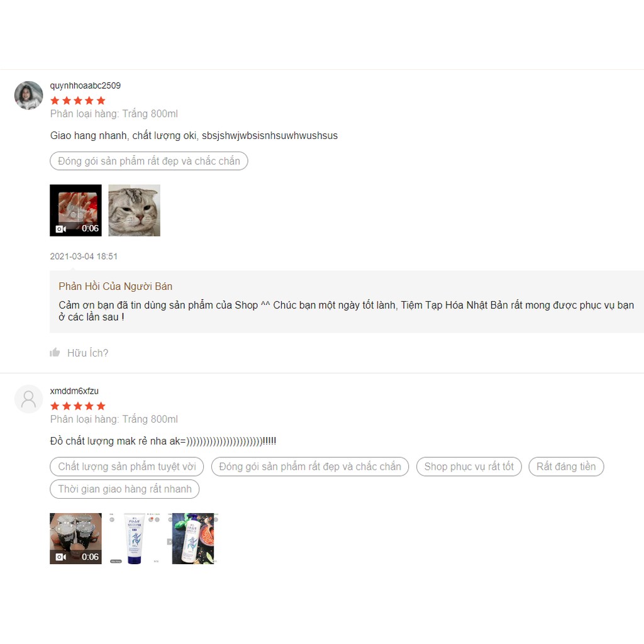Click username quynhhoaabc2509
644x644 pixels.
(x=86, y=86)
